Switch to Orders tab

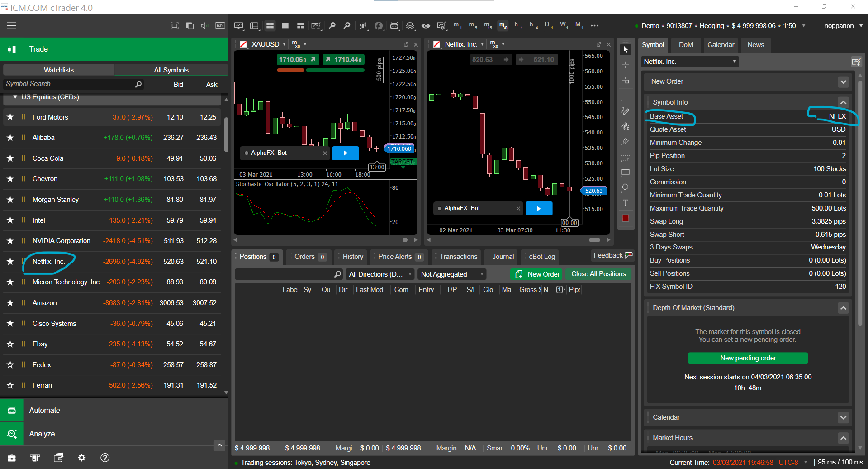[x=310, y=257]
